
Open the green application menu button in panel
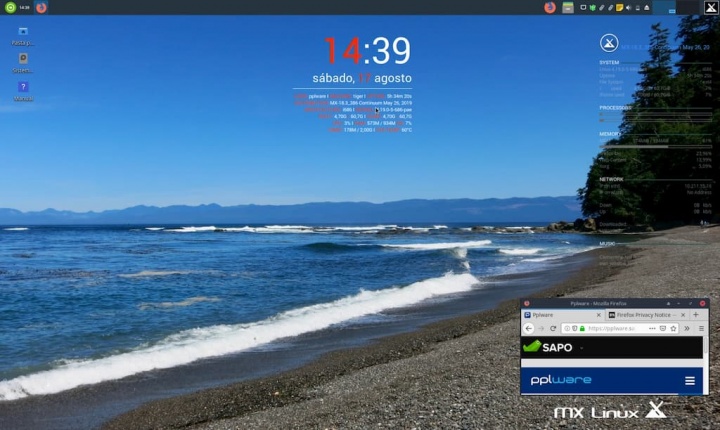tap(10, 7)
